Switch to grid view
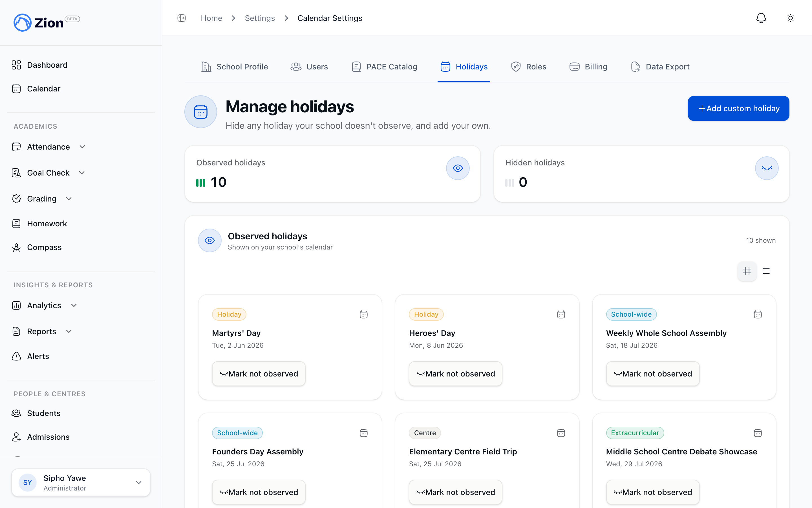Screen dimensions: 812x508 (747, 271)
